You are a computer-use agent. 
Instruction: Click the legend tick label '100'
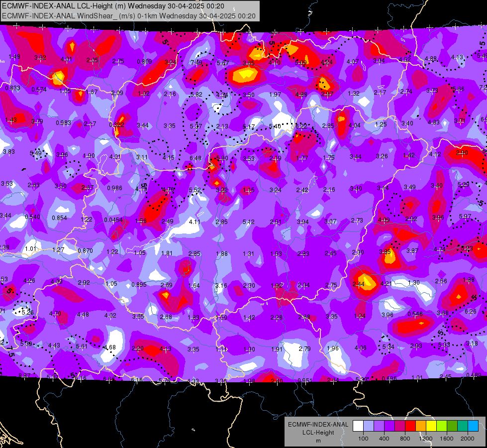[x=363, y=439]
